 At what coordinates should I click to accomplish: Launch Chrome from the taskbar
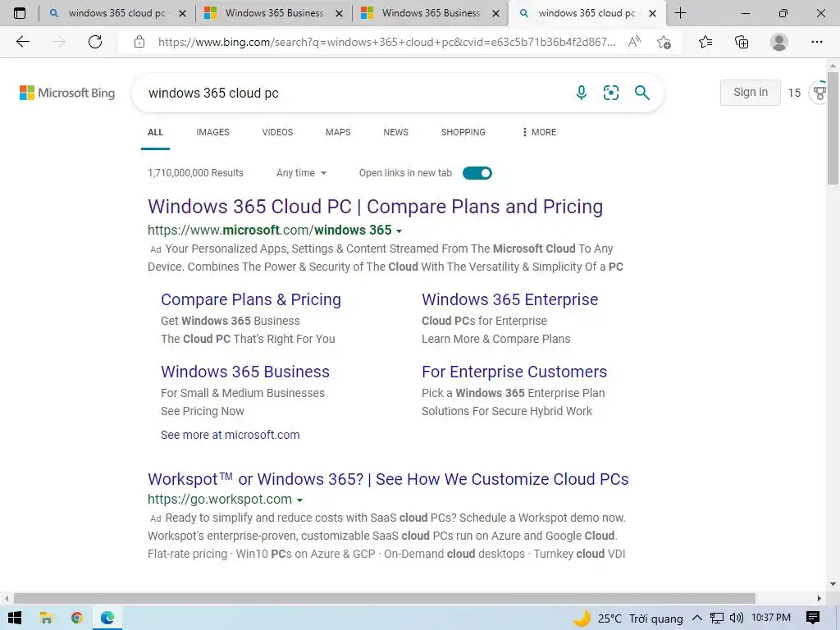tap(76, 618)
